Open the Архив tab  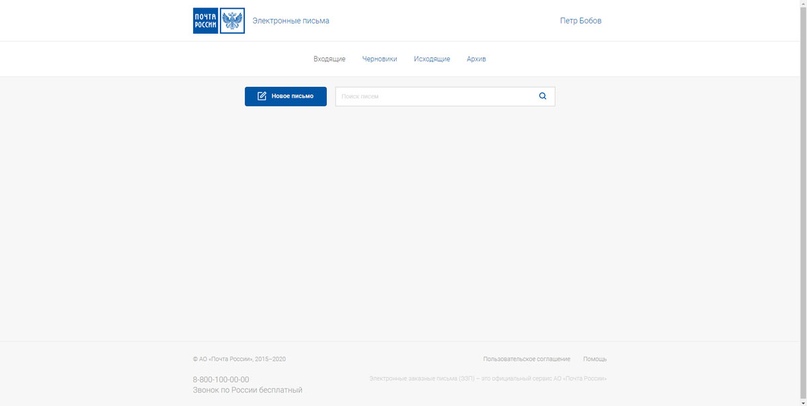pos(476,59)
